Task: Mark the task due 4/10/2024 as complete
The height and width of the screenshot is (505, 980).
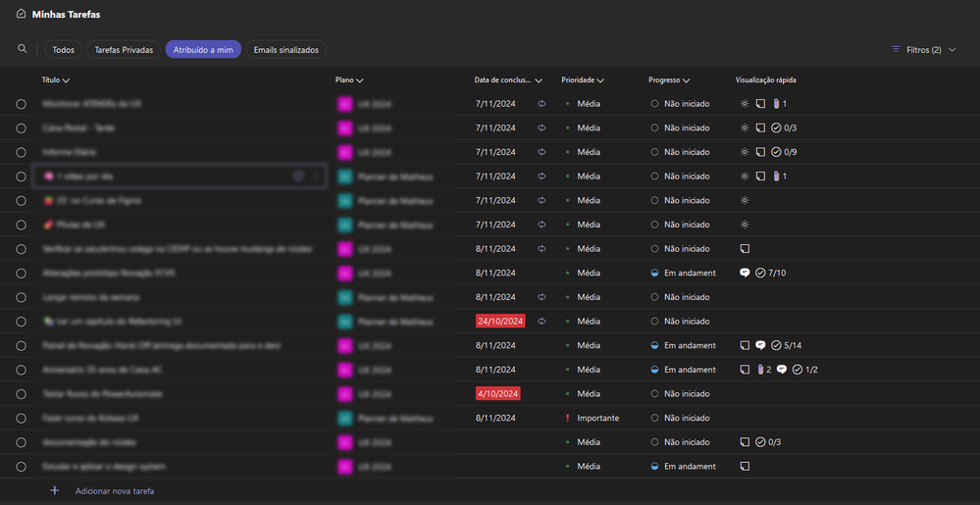Action: pyautogui.click(x=22, y=393)
